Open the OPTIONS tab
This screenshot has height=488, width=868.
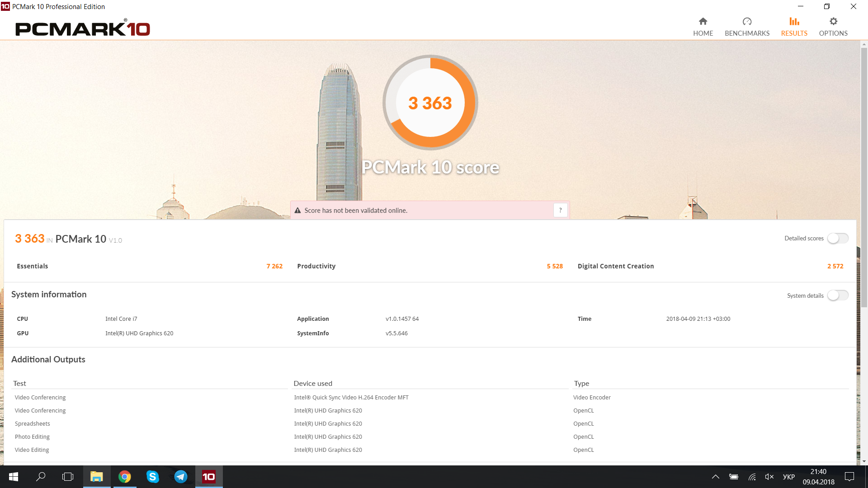click(833, 27)
